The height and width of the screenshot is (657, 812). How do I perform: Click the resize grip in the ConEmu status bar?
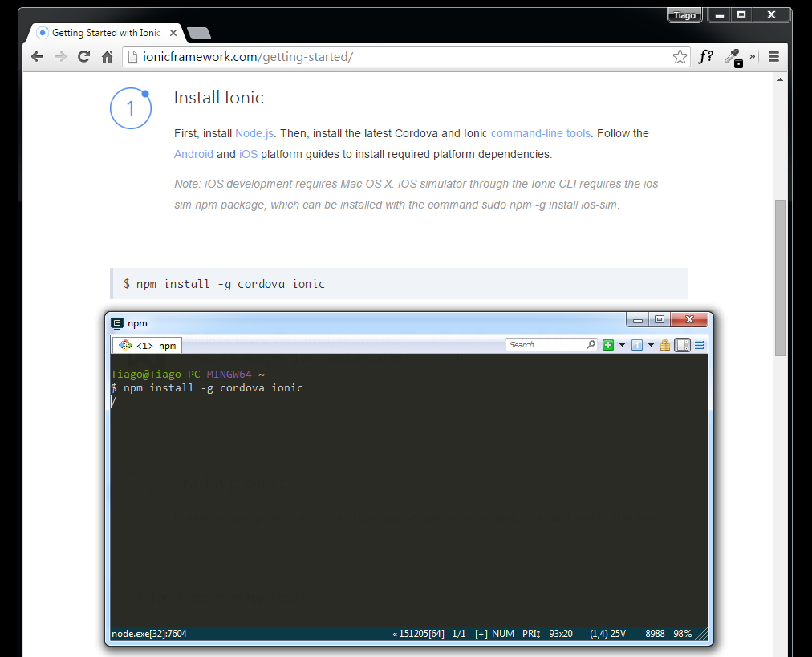(x=701, y=635)
